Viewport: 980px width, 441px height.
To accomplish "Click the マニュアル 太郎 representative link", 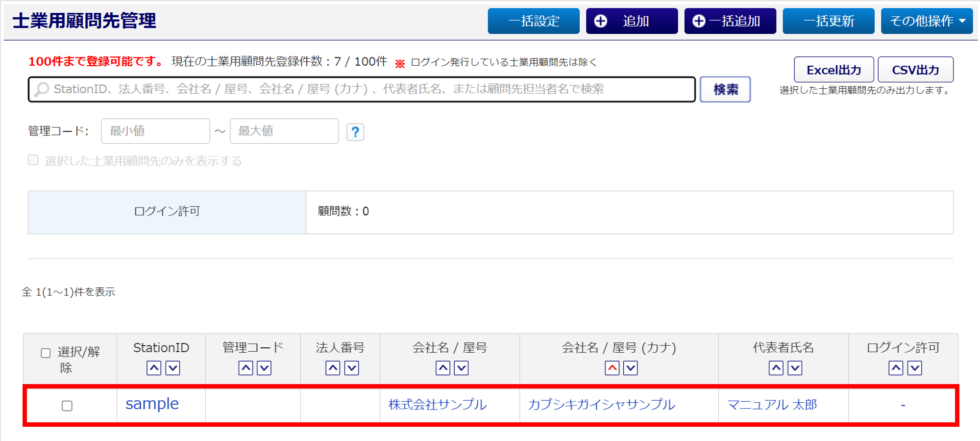I will (x=772, y=405).
